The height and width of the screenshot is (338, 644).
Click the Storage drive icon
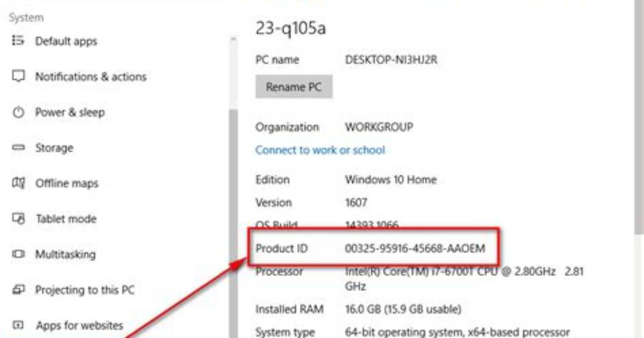(x=18, y=147)
